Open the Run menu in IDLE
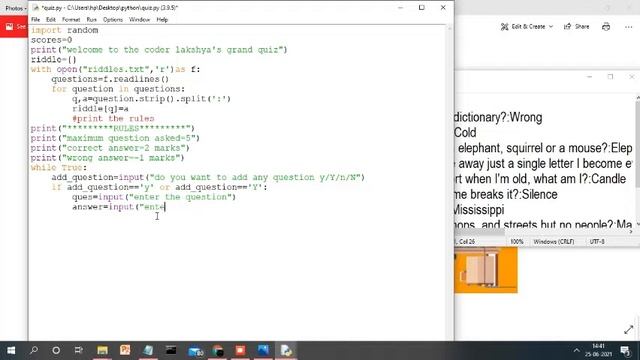Image resolution: width=640 pixels, height=360 pixels. tap(91, 20)
